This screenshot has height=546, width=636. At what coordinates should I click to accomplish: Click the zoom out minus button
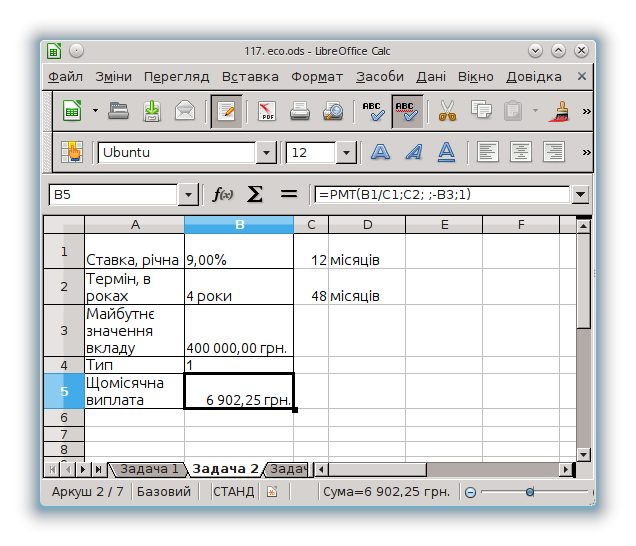(x=470, y=492)
